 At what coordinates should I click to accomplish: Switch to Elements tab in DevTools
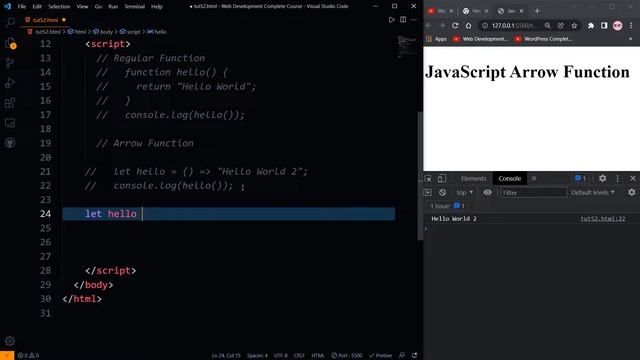click(x=473, y=178)
